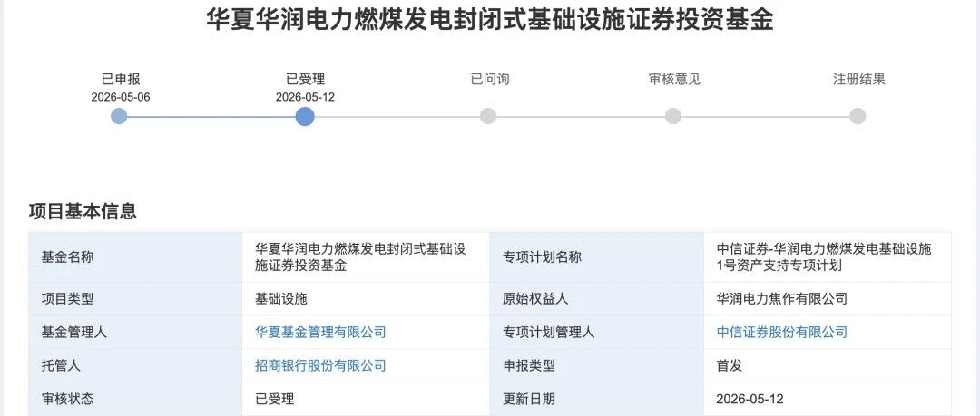Click the 2026-05-06 date under 已申报
Image resolution: width=980 pixels, height=416 pixels.
tap(121, 98)
